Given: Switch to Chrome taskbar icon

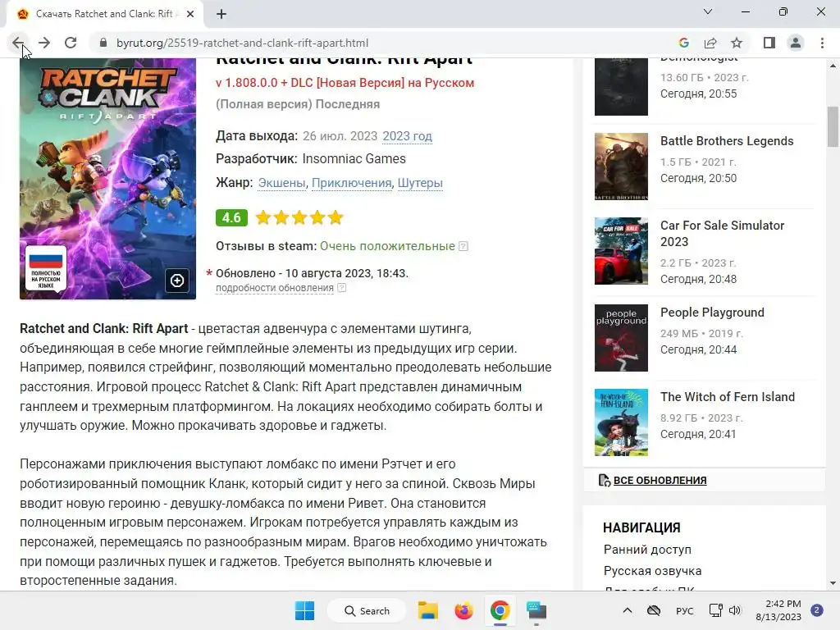Looking at the screenshot, I should [x=500, y=610].
